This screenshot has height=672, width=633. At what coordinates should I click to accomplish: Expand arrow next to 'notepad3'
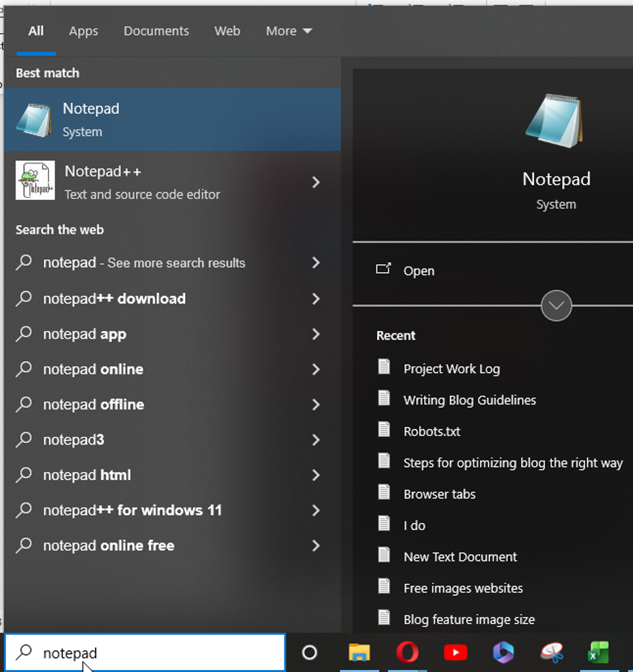(316, 440)
